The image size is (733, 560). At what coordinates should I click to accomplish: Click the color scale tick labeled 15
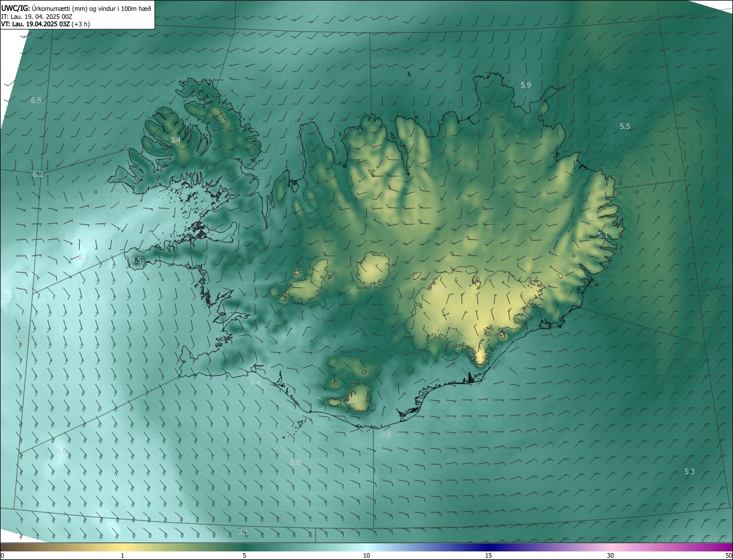(488, 555)
